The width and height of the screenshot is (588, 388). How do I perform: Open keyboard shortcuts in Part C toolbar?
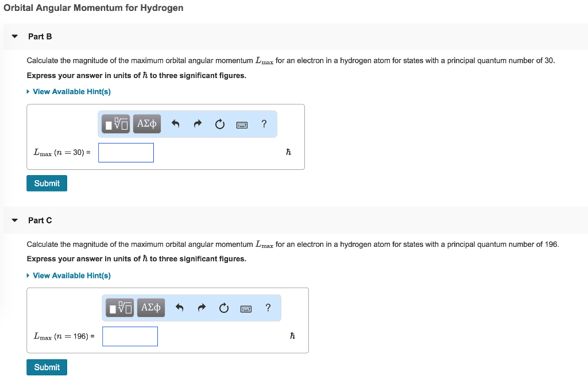(246, 307)
